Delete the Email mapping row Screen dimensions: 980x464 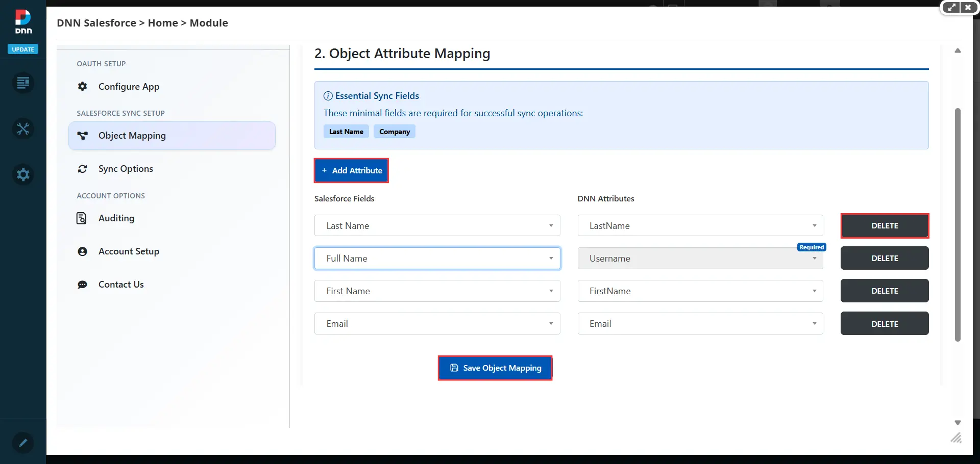point(885,324)
